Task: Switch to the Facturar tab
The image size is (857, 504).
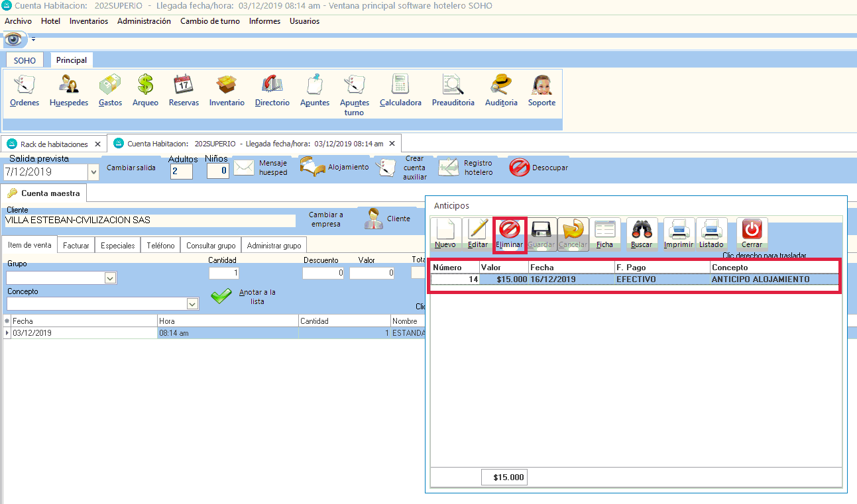Action: (76, 245)
